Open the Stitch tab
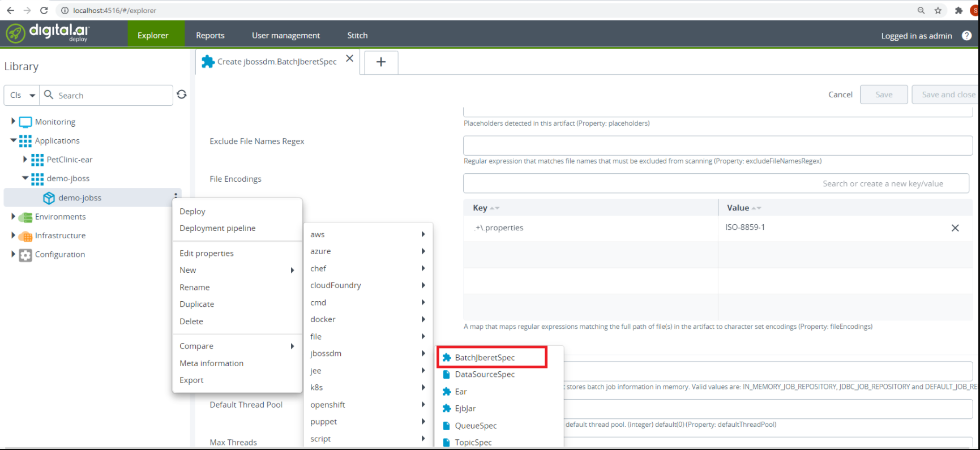Screen dimensions: 980x450 coord(357,35)
